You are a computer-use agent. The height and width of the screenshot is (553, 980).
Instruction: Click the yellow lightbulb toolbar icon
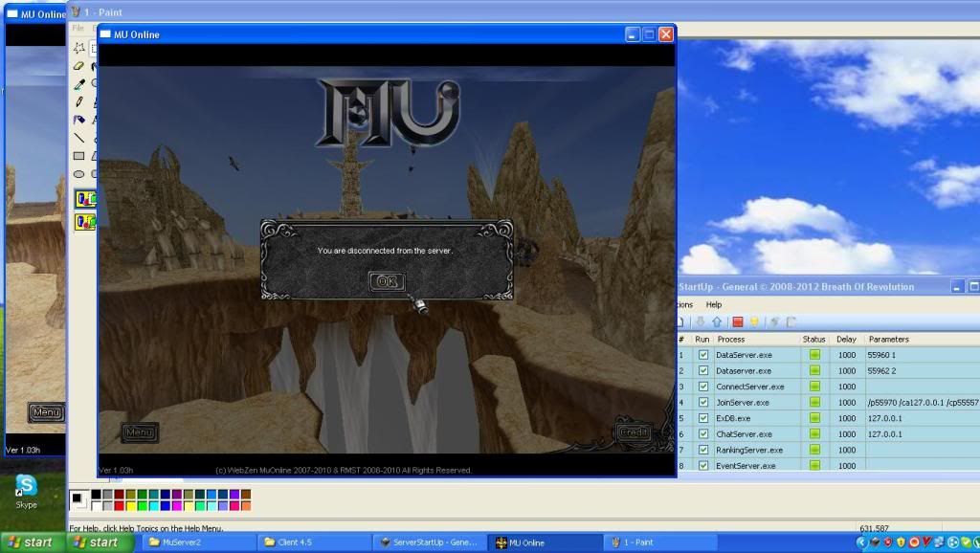pyautogui.click(x=754, y=321)
